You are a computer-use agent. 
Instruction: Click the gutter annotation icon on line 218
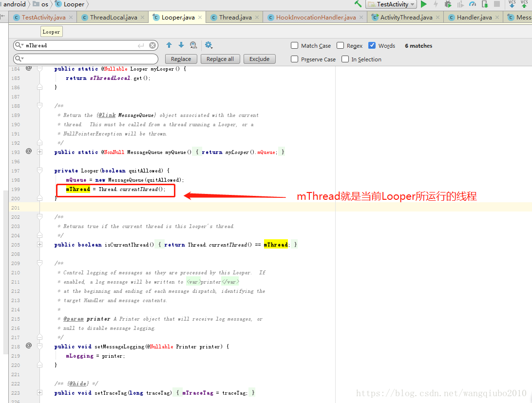pos(29,345)
